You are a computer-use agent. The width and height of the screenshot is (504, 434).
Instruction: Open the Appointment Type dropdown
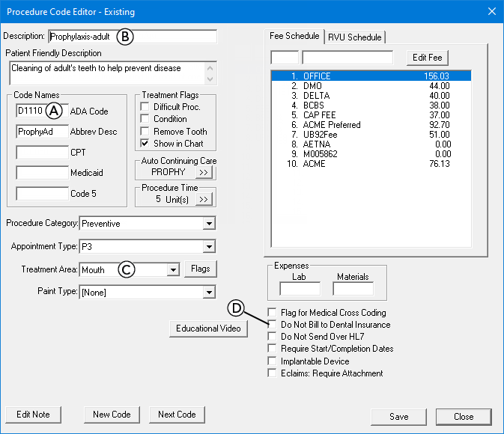point(208,246)
